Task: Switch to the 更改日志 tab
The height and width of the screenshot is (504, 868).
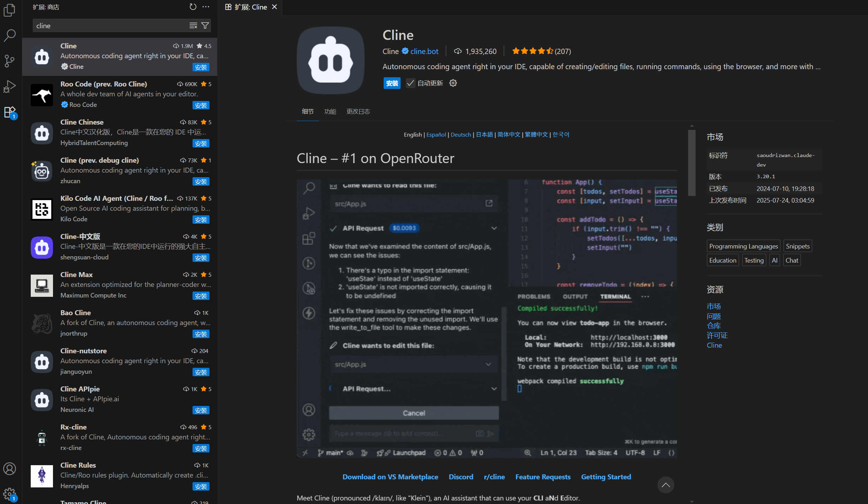Action: pyautogui.click(x=358, y=111)
